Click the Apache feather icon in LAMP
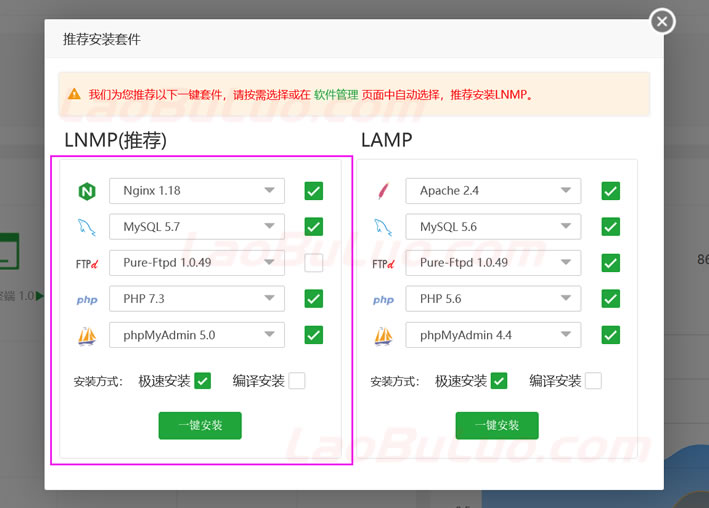Screen dimensions: 709x508 click(x=383, y=191)
